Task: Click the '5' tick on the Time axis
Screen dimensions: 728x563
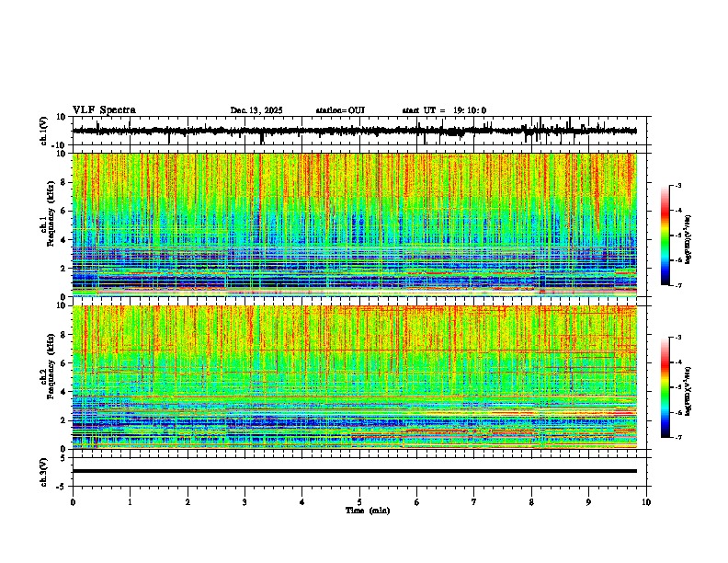Action: click(359, 502)
